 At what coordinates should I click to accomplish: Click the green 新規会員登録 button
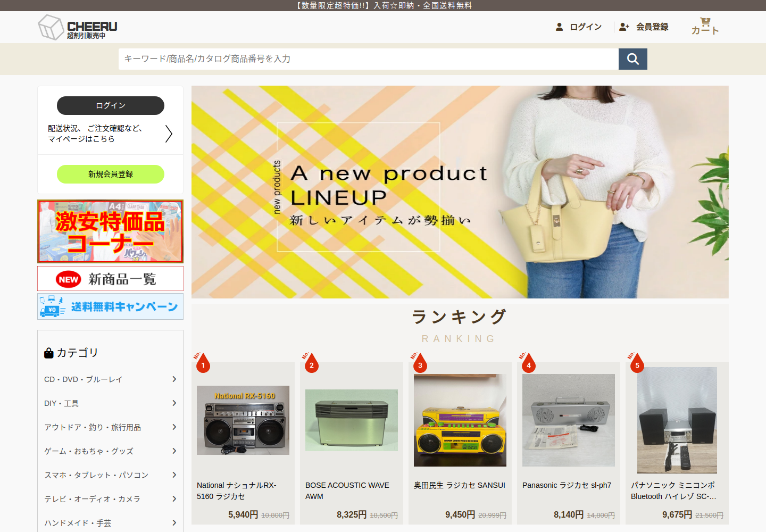(111, 174)
